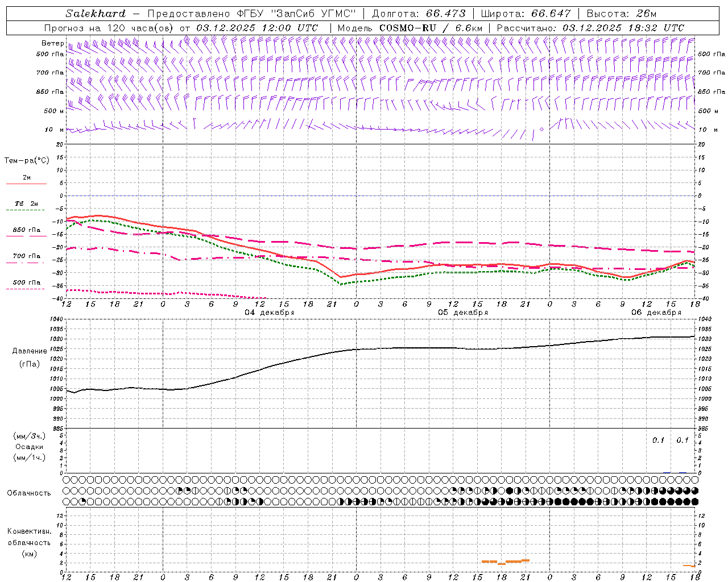Select the latitude value 66.647
Image resolution: width=728 pixels, height=582 pixels.
[551, 14]
